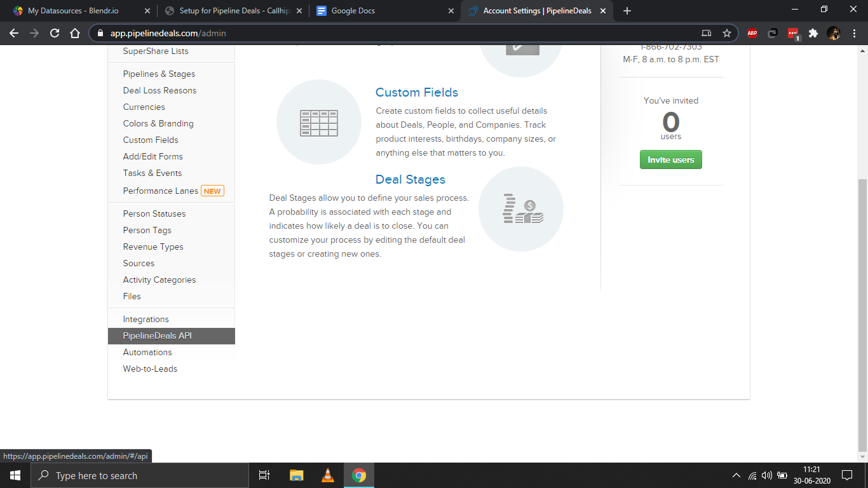Click the Deal Stages heading link
The image size is (868, 488).
(x=410, y=179)
